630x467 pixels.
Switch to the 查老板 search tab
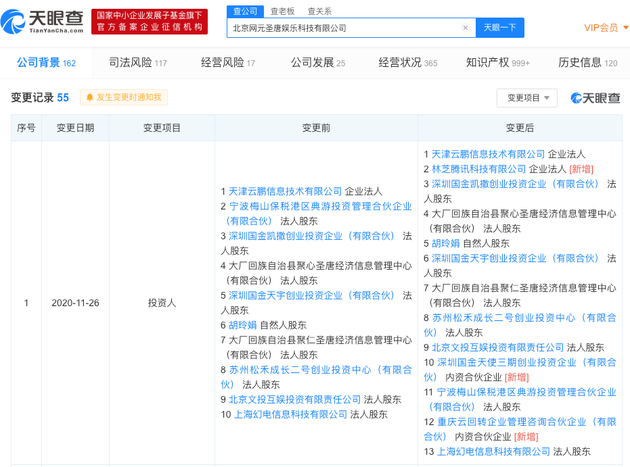pyautogui.click(x=282, y=11)
